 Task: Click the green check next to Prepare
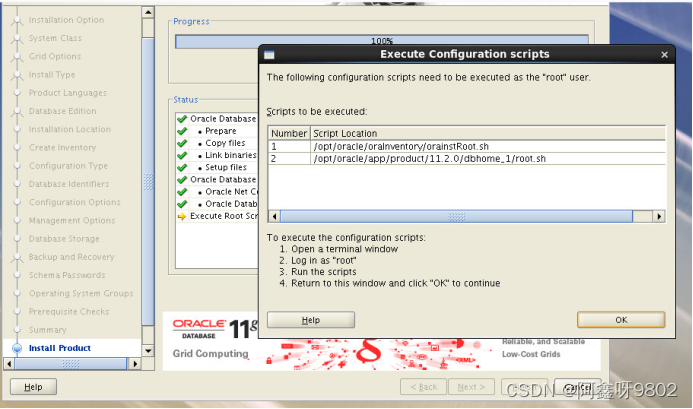182,131
